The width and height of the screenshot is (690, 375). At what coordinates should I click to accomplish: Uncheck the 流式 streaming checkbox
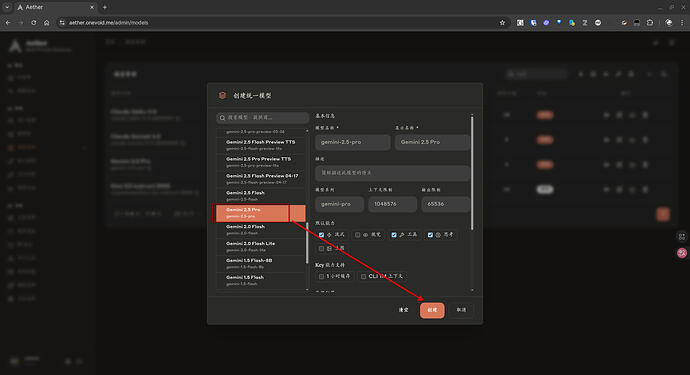[321, 235]
